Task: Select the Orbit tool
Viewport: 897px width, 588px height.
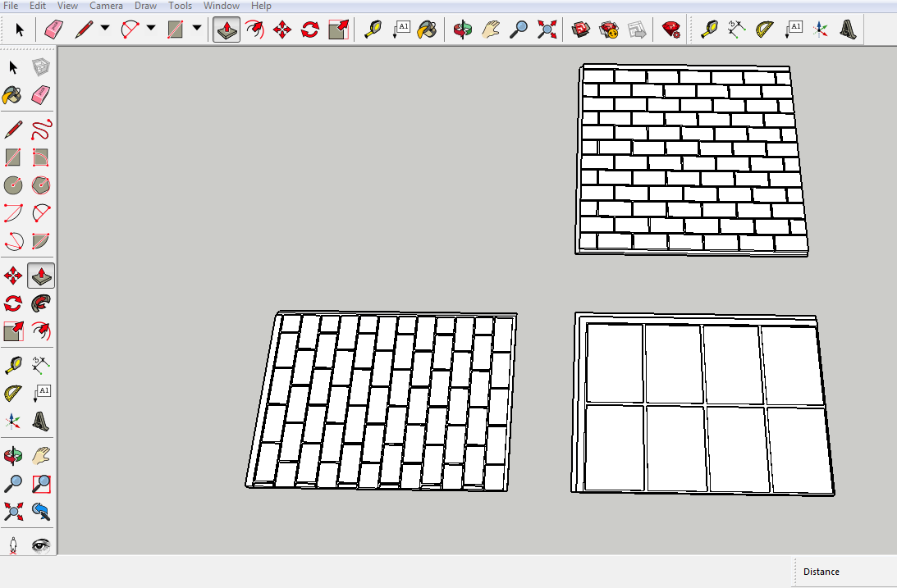Action: 461,30
